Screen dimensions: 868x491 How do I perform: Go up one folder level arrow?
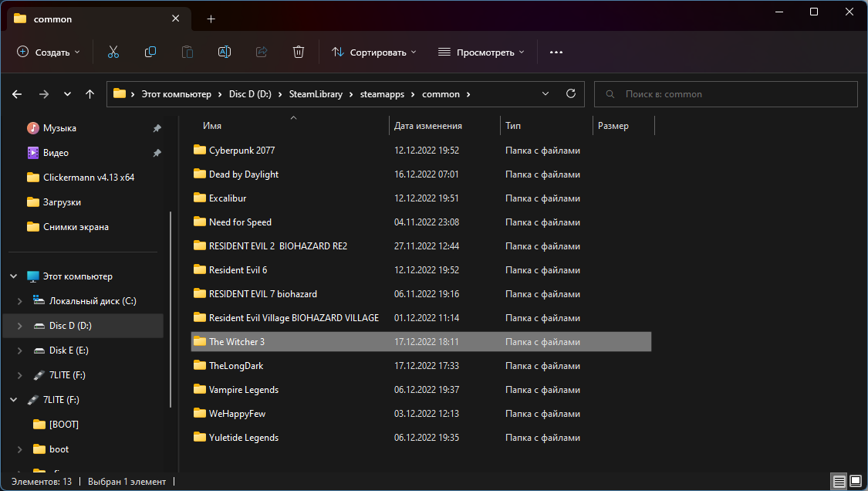tap(90, 94)
